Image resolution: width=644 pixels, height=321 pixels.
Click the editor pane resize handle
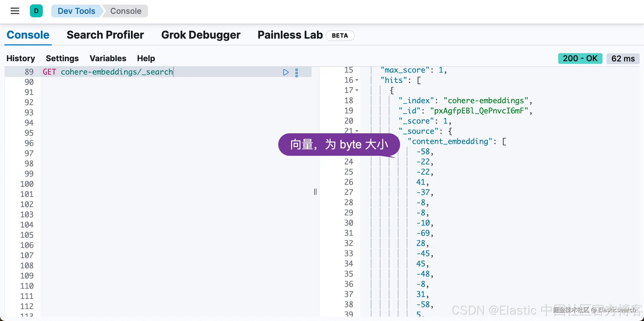pyautogui.click(x=315, y=192)
